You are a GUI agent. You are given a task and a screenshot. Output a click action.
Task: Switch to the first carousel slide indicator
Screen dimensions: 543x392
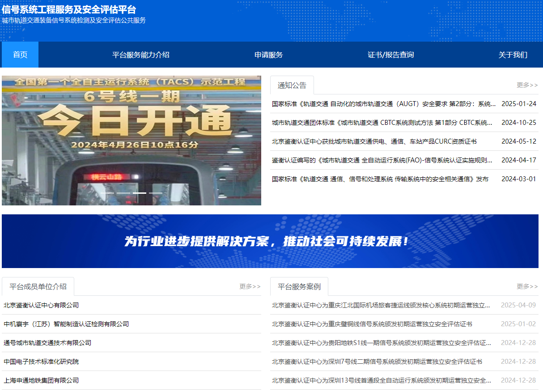(107, 193)
